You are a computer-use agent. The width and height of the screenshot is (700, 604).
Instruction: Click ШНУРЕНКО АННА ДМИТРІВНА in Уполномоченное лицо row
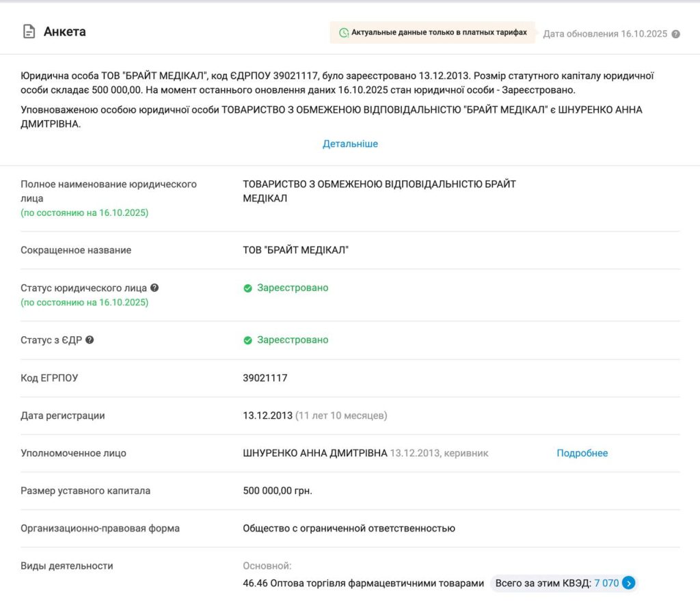[x=315, y=453]
